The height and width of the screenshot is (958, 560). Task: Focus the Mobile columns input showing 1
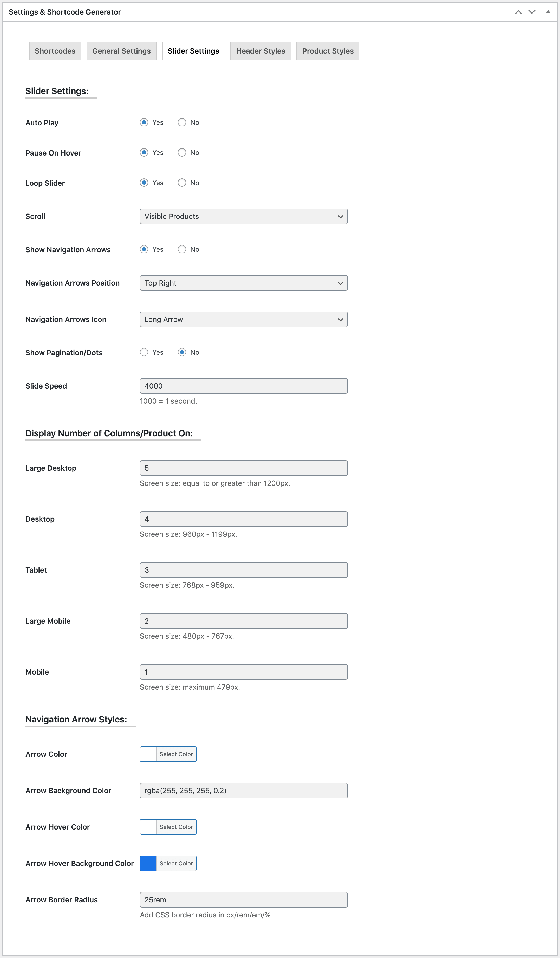pyautogui.click(x=244, y=672)
